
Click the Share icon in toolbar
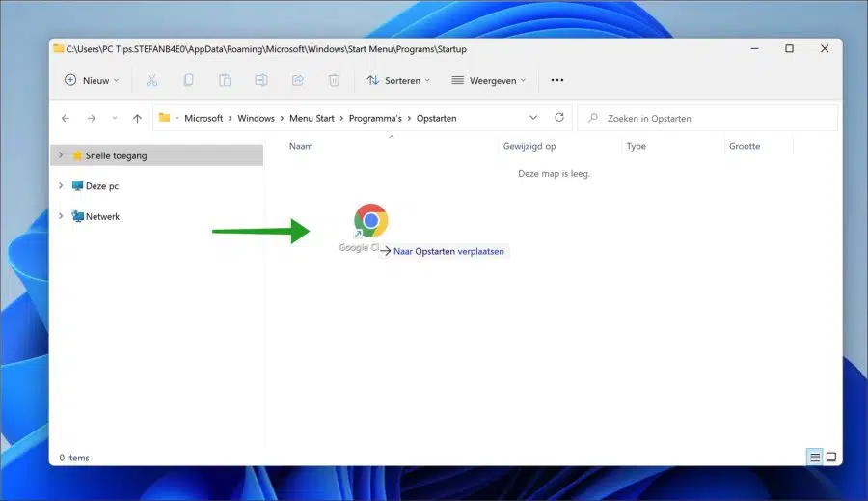pyautogui.click(x=298, y=80)
